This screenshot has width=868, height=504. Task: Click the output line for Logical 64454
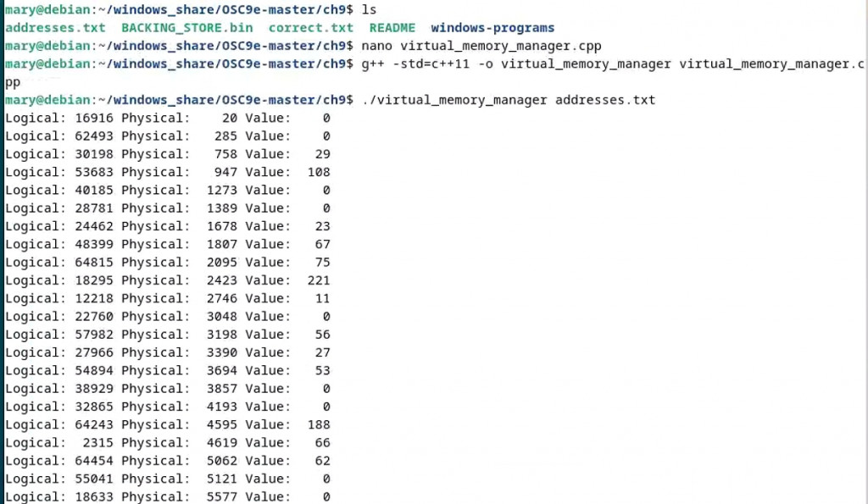(x=168, y=461)
